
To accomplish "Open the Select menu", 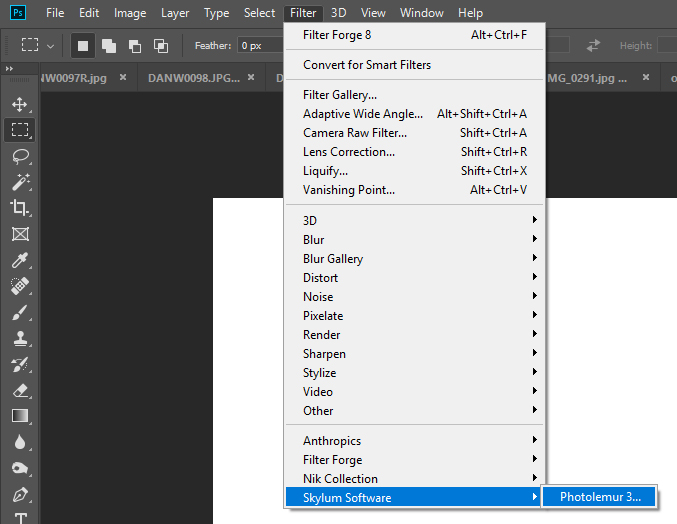I will (x=259, y=13).
